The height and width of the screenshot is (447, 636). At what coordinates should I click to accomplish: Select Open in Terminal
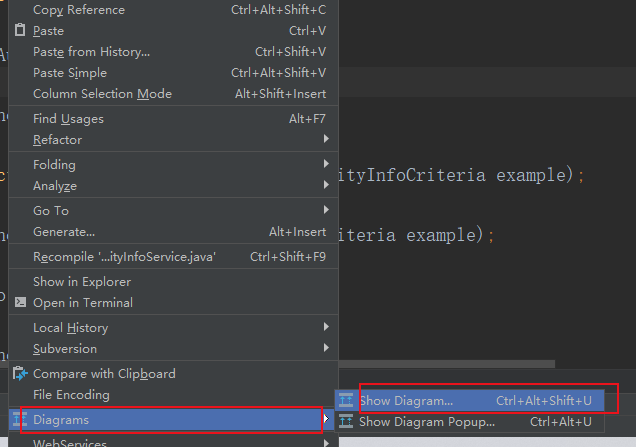[x=174, y=303]
